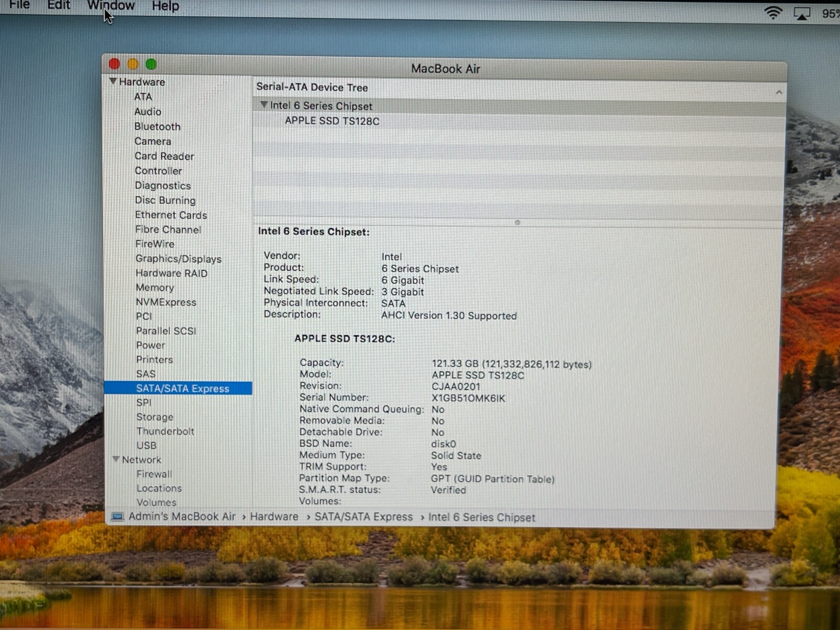Select Hardware RAID in the sidebar

coord(172,274)
